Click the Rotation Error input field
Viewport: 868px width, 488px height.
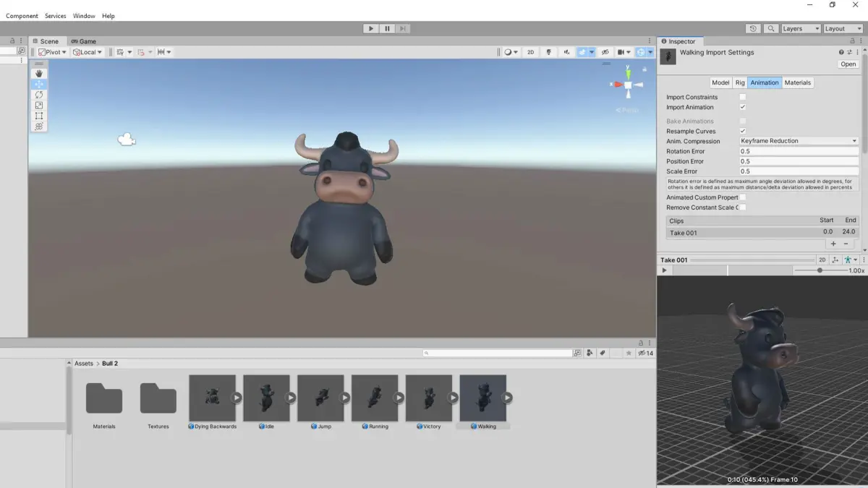coord(799,151)
